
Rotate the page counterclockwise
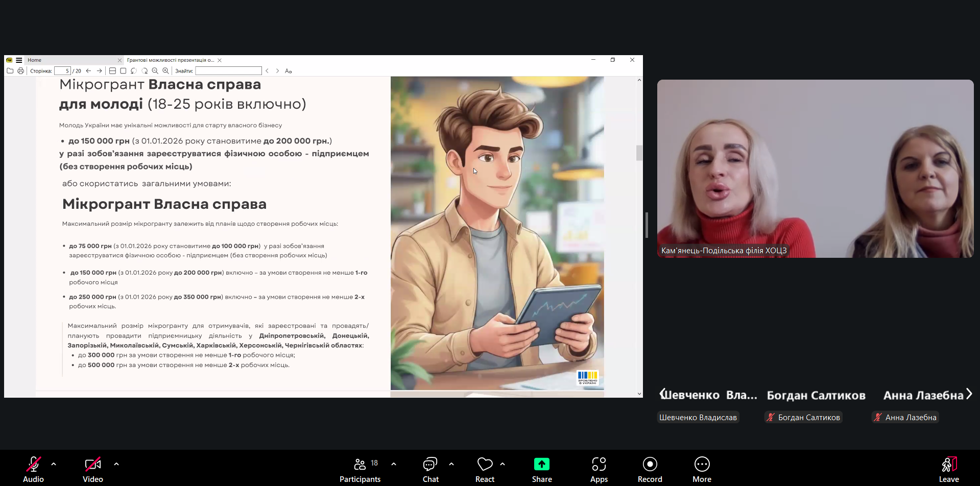click(x=134, y=71)
